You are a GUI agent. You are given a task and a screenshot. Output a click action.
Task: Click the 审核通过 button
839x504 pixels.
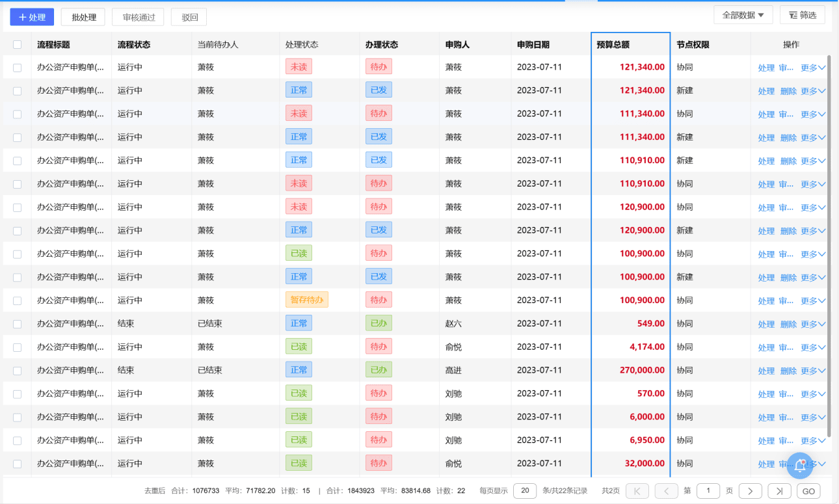pos(138,17)
